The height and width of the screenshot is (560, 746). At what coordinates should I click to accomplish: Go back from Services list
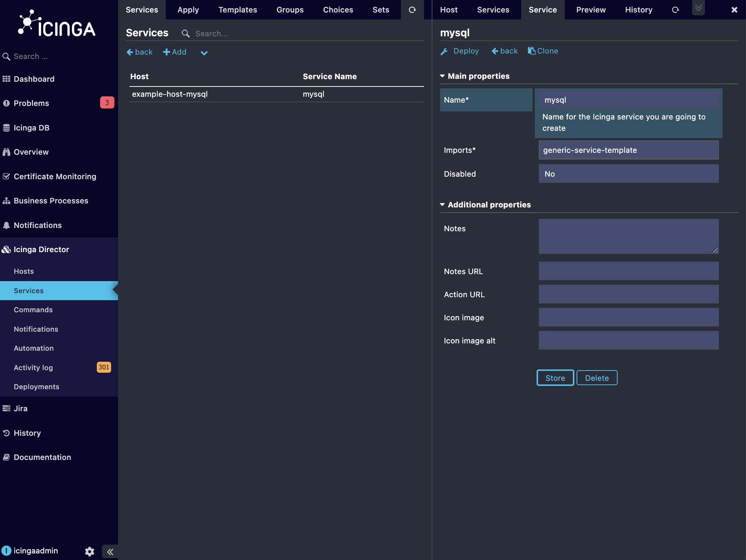click(x=139, y=52)
